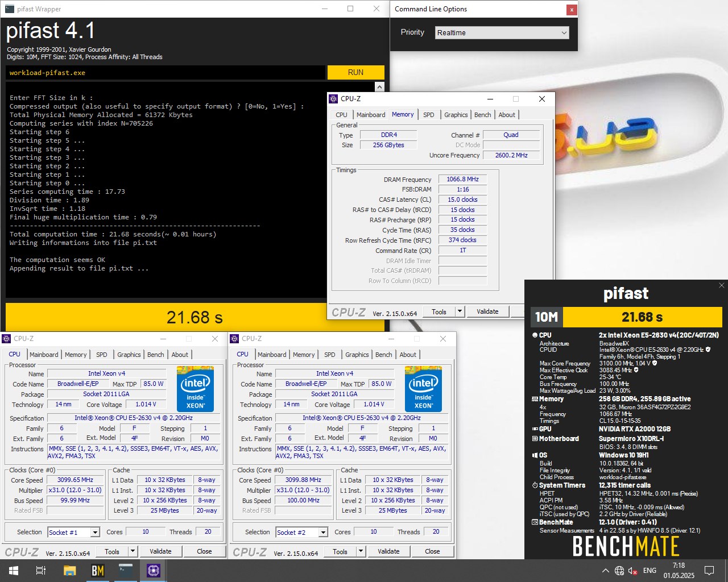Click the OS section icon in BenchMate panel
This screenshot has width=728, height=582.
coord(535,455)
